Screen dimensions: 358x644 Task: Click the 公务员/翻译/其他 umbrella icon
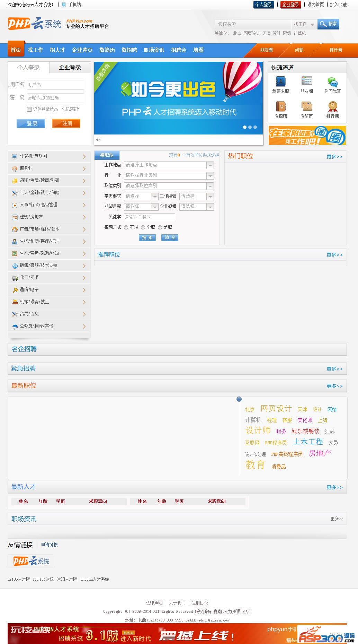click(15, 327)
